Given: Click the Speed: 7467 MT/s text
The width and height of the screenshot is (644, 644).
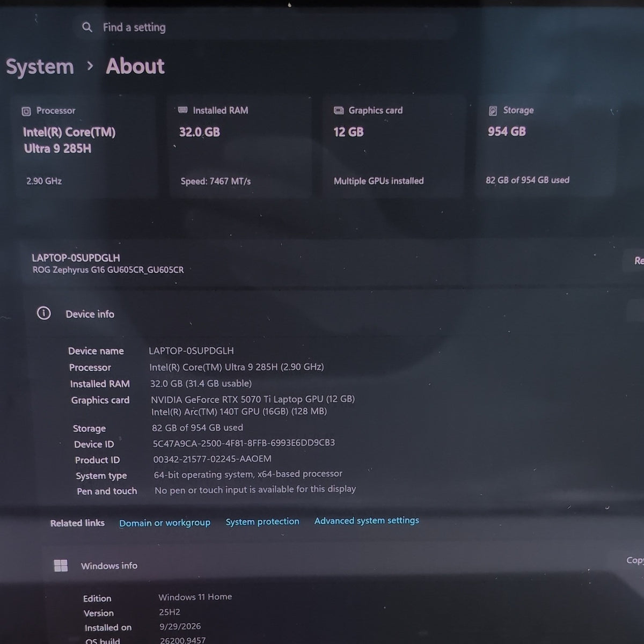Looking at the screenshot, I should 216,181.
